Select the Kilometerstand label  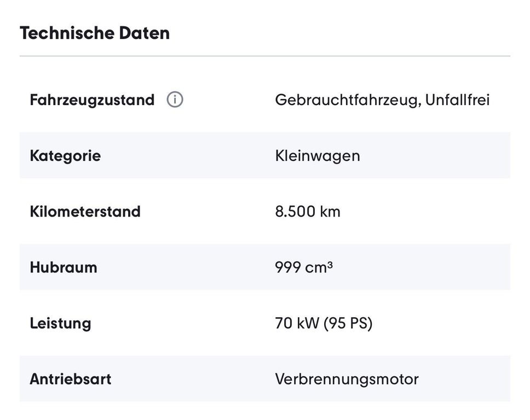point(85,212)
